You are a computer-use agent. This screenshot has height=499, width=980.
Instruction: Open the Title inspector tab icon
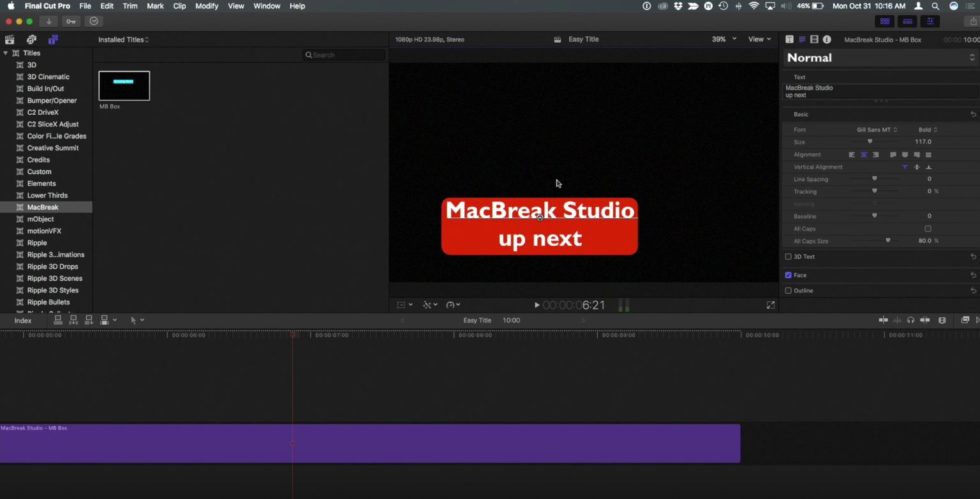click(x=789, y=40)
